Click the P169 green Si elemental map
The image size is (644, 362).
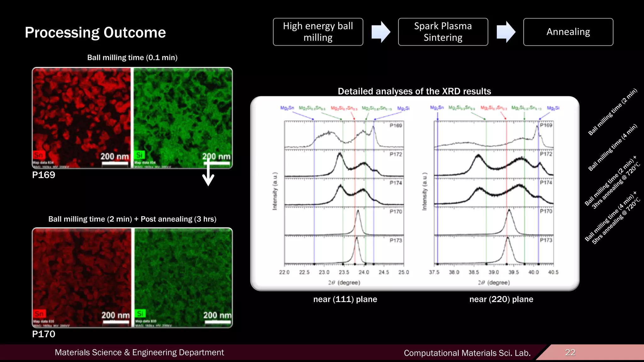tap(183, 113)
